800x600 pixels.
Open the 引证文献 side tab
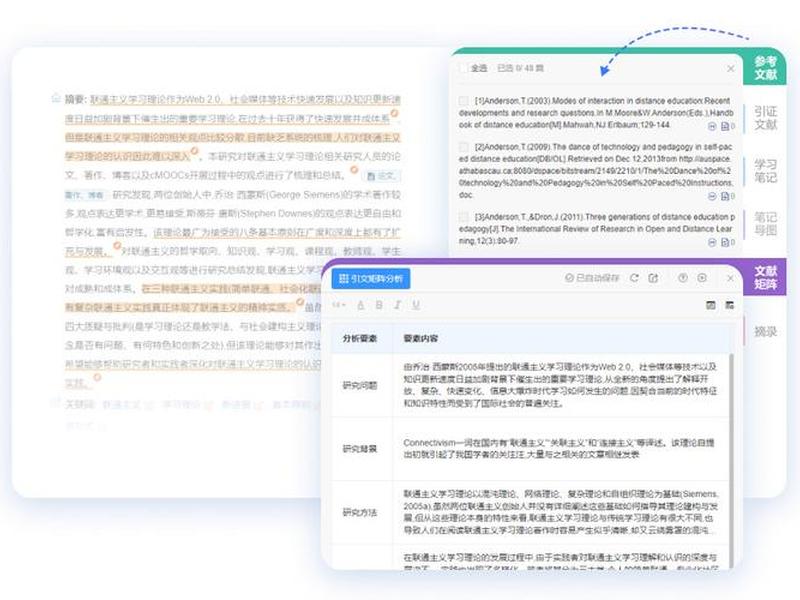point(765,118)
